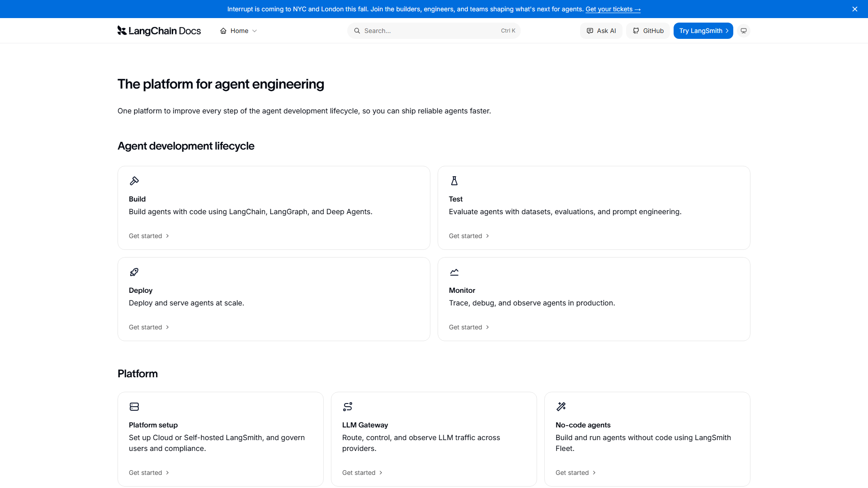The width and height of the screenshot is (868, 488).
Task: Click the No-code agents wand icon
Action: pyautogui.click(x=561, y=407)
